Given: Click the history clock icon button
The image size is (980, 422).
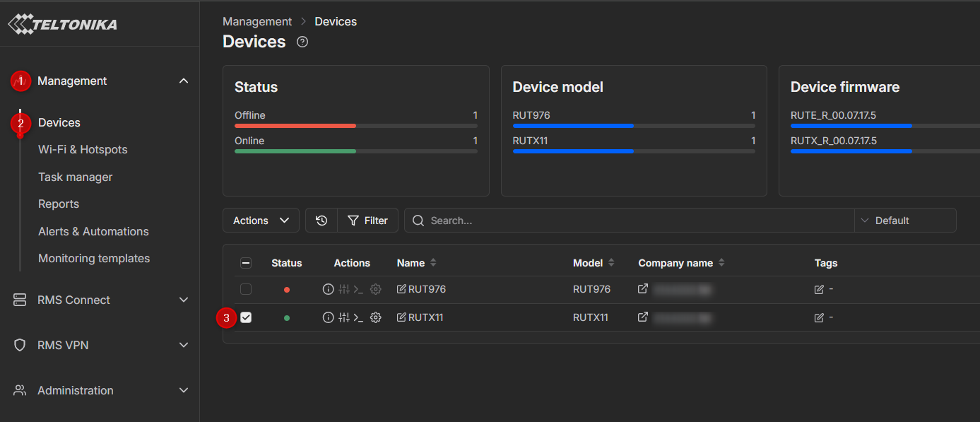Looking at the screenshot, I should 321,221.
